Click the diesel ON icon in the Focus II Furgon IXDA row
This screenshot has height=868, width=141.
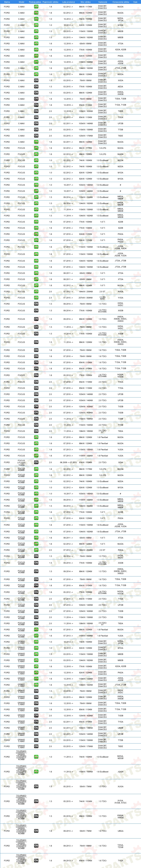[x=36, y=462]
